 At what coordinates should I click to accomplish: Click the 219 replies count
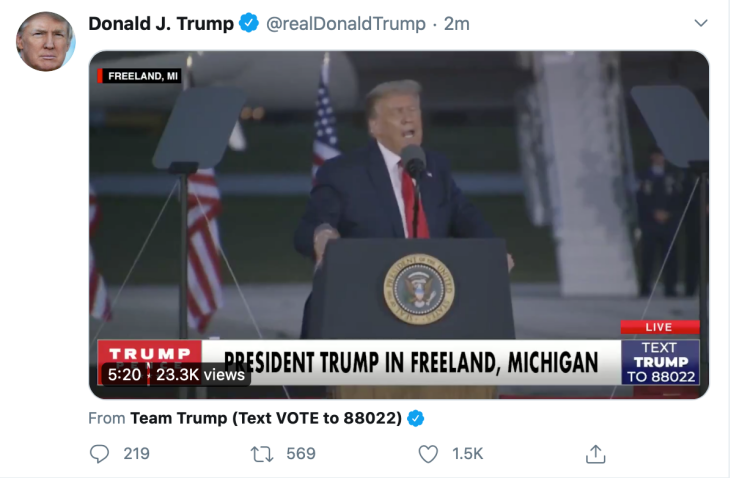pos(137,454)
